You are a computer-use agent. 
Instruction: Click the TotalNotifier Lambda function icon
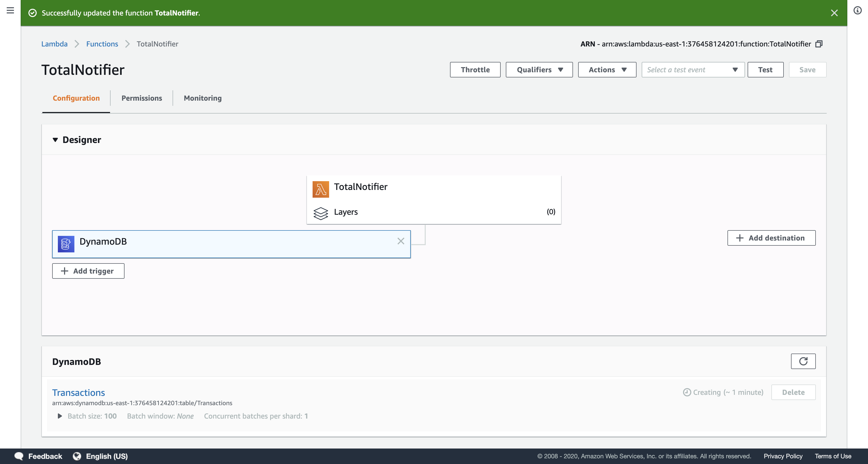320,189
